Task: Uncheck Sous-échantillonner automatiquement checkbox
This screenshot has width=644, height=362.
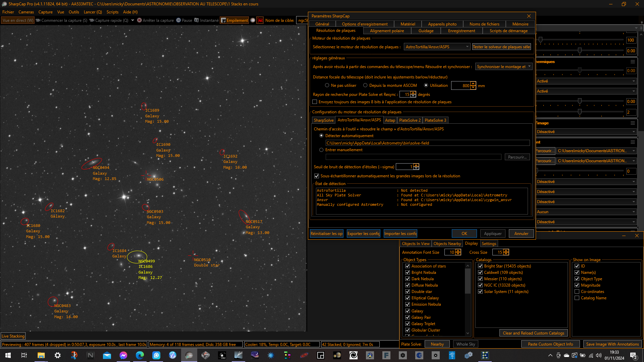Action: pyautogui.click(x=317, y=176)
